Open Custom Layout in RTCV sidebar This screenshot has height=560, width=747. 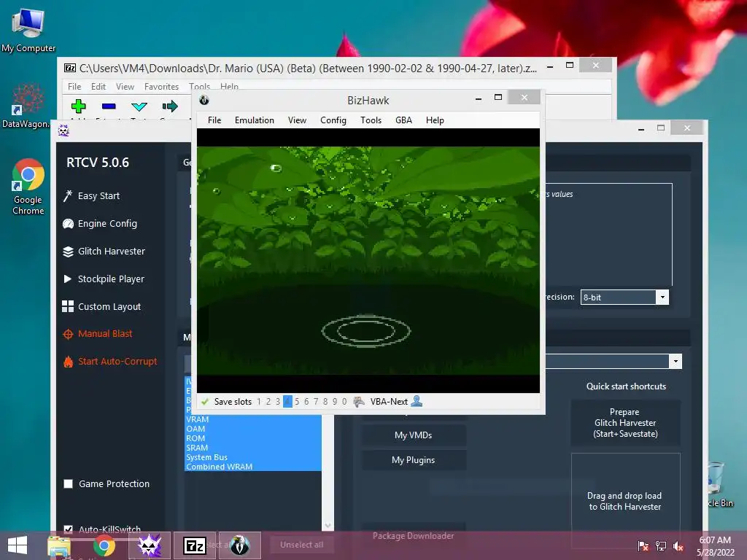point(101,306)
